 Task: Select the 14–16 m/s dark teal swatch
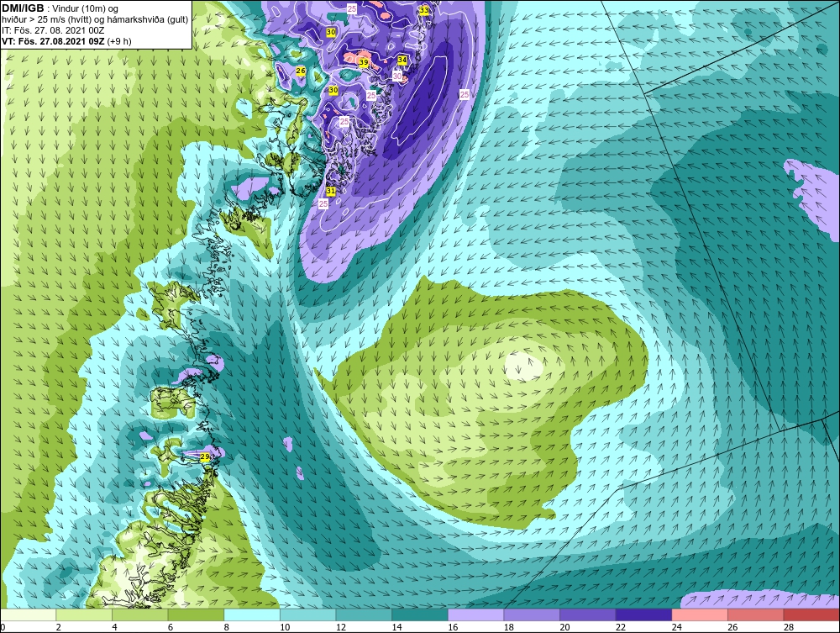click(420, 615)
